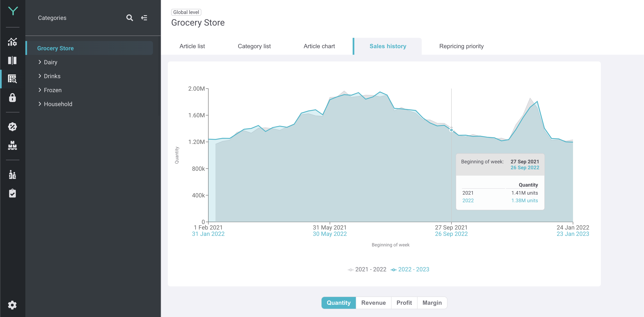Open settings gear icon

(12, 305)
